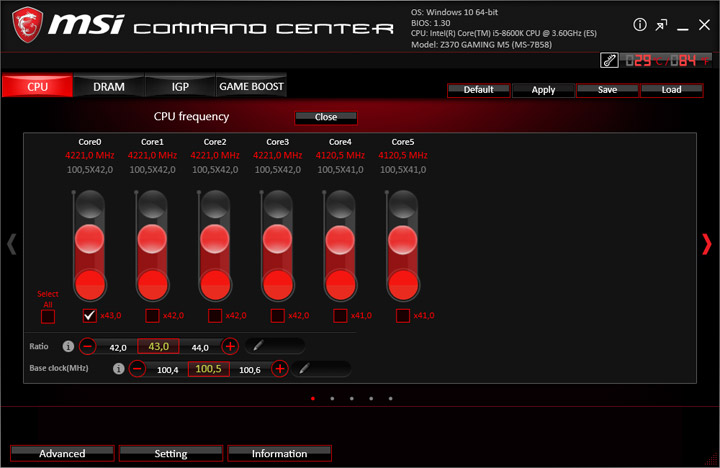This screenshot has height=468, width=720.
Task: Check the Core3 x42,0 checkbox
Action: (x=277, y=316)
